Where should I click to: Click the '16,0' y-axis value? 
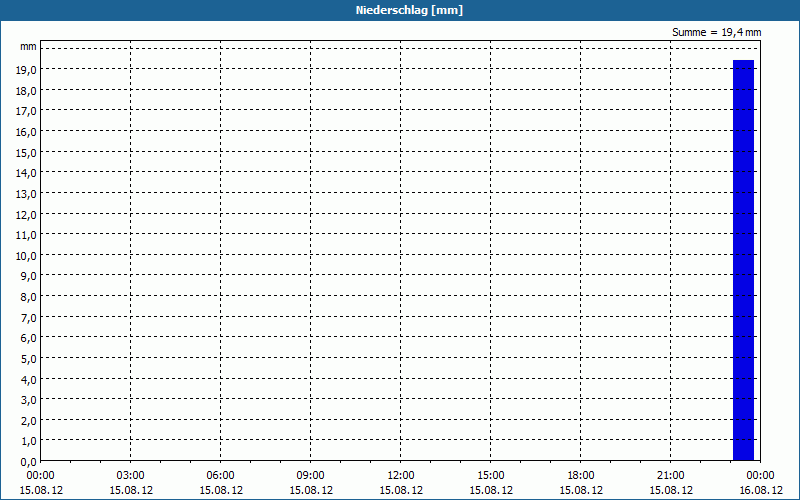pos(26,132)
